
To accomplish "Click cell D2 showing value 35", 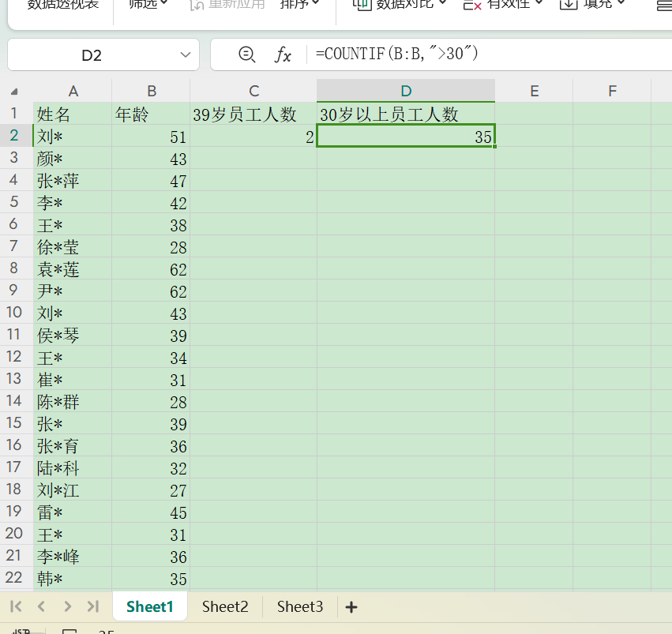I will coord(406,137).
